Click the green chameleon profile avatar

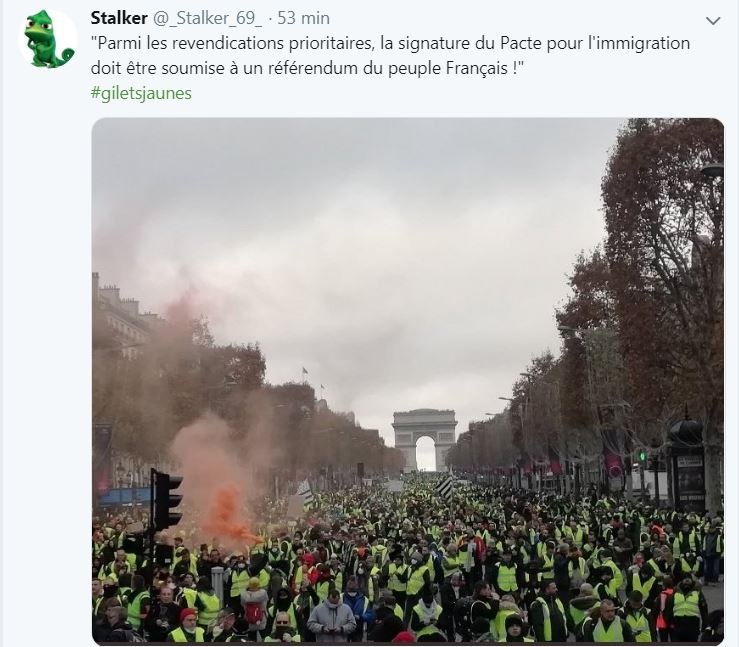49,38
